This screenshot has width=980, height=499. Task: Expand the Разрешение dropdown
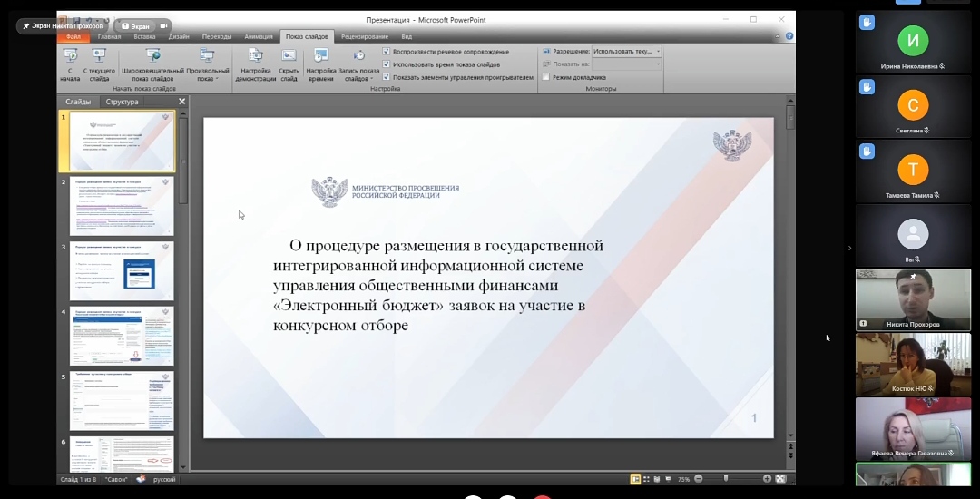click(658, 52)
